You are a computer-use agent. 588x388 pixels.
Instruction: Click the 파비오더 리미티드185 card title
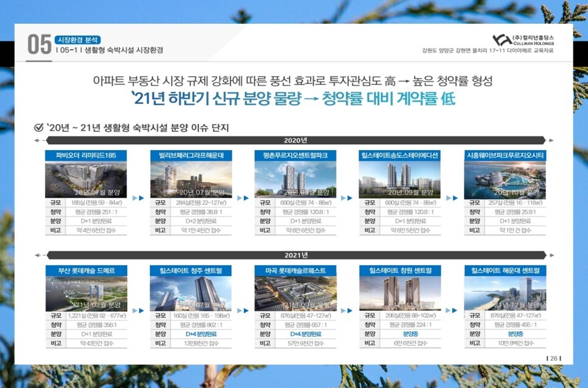pyautogui.click(x=86, y=156)
